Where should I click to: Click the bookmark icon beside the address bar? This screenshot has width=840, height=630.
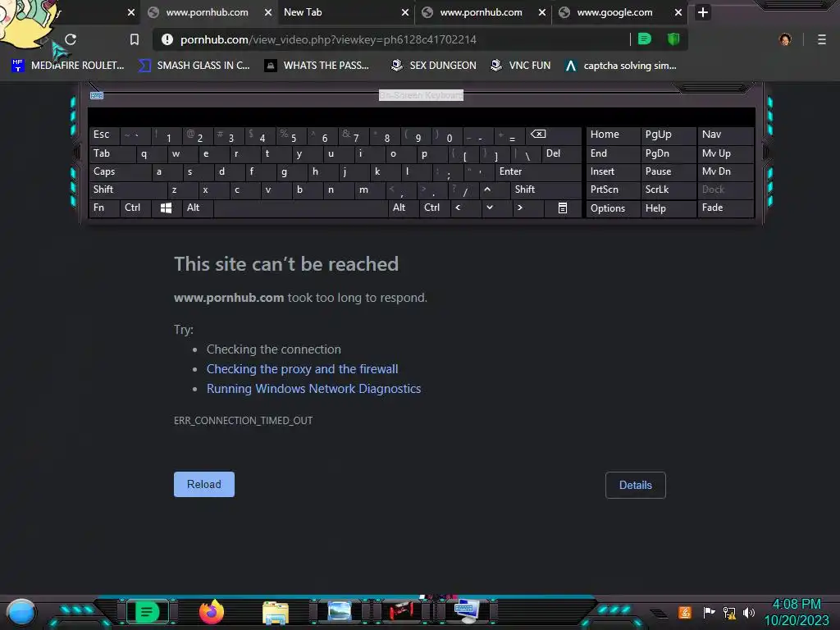pyautogui.click(x=135, y=39)
